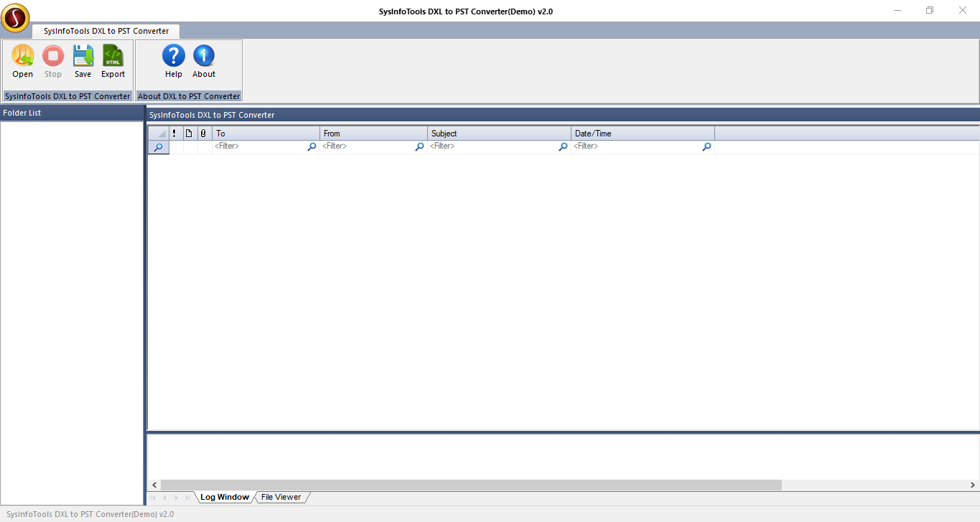
Task: Click the Folder List panel header
Action: click(72, 113)
